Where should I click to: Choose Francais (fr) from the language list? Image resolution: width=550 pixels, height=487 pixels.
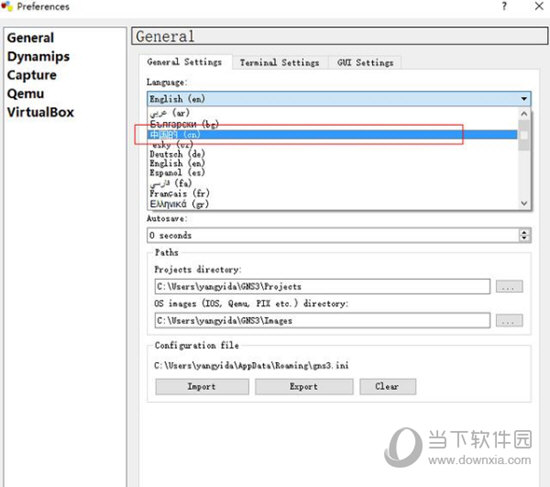pyautogui.click(x=332, y=193)
